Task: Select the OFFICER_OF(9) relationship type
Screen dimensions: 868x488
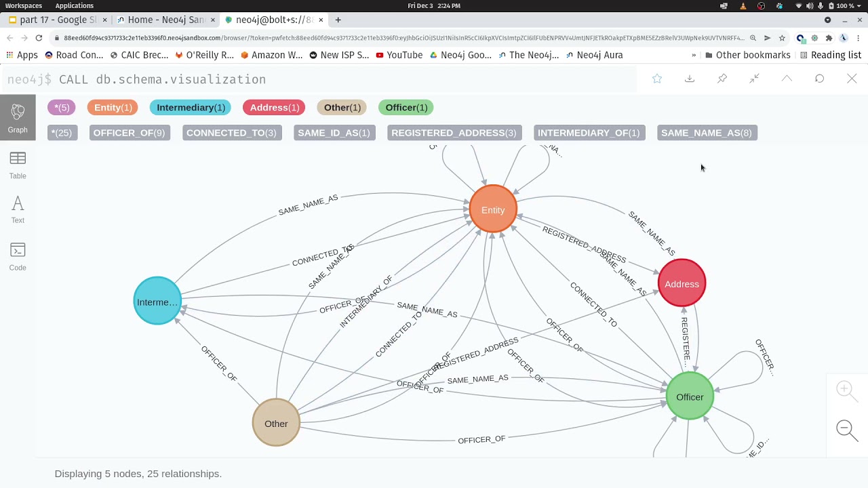Action: (129, 133)
